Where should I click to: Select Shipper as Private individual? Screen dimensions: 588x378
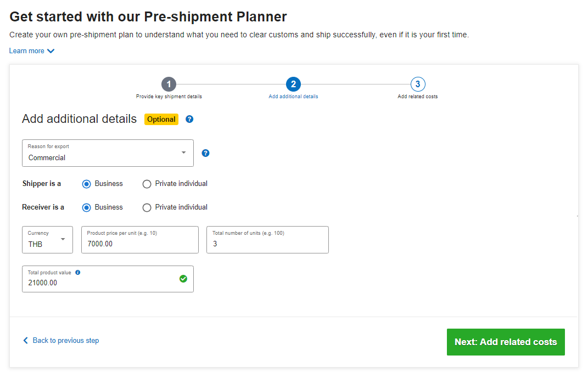(147, 184)
